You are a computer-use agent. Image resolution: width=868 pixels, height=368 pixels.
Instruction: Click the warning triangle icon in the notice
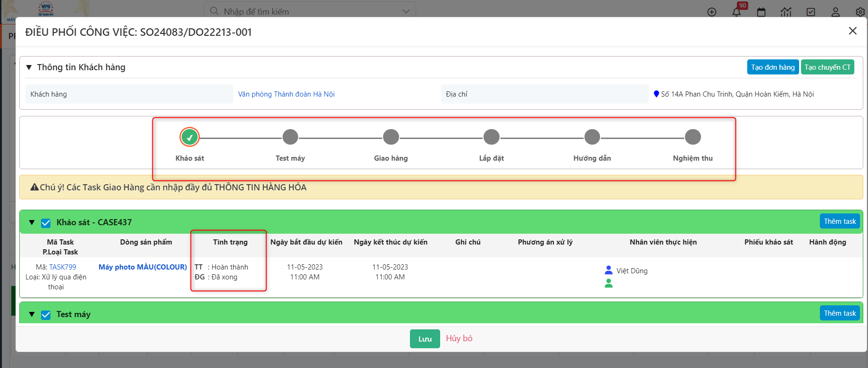34,187
